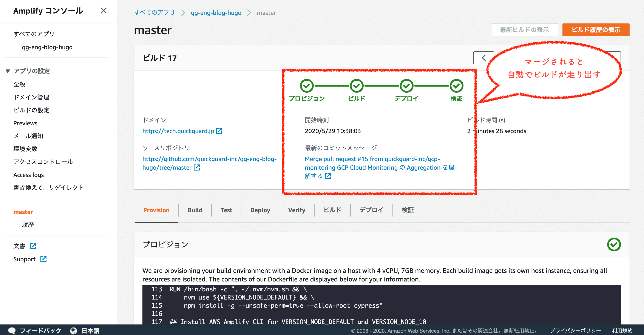
Task: Open フィードバック in footer
Action: tap(40, 330)
